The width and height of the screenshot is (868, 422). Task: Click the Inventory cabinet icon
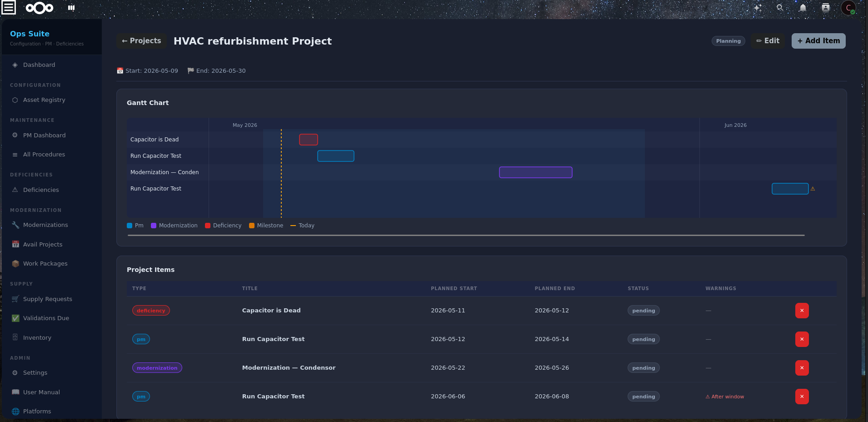click(x=15, y=337)
